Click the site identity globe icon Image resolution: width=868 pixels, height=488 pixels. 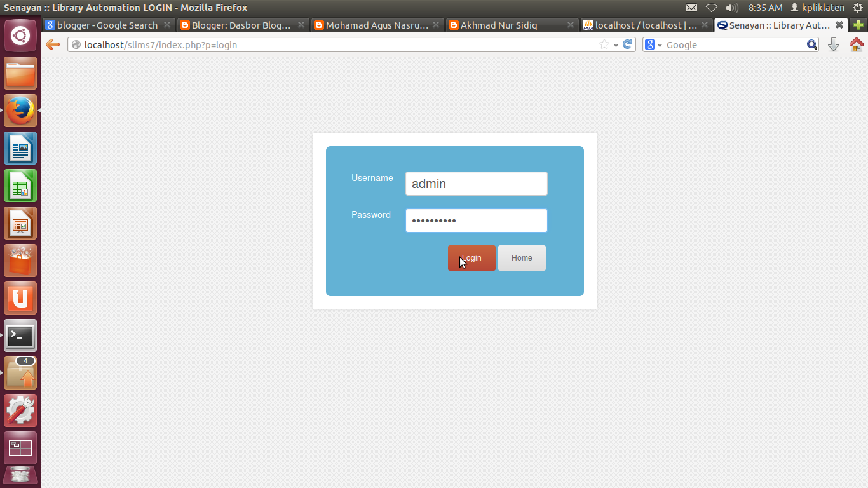point(76,44)
